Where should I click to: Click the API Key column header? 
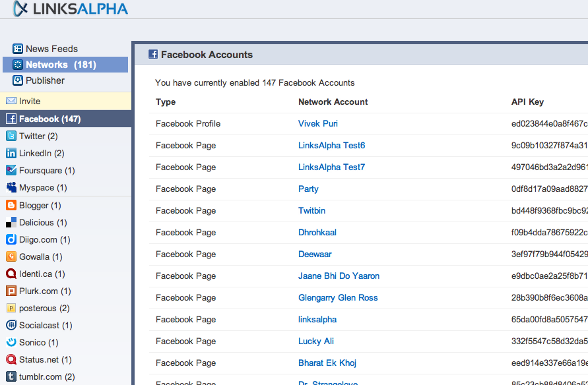coord(527,102)
